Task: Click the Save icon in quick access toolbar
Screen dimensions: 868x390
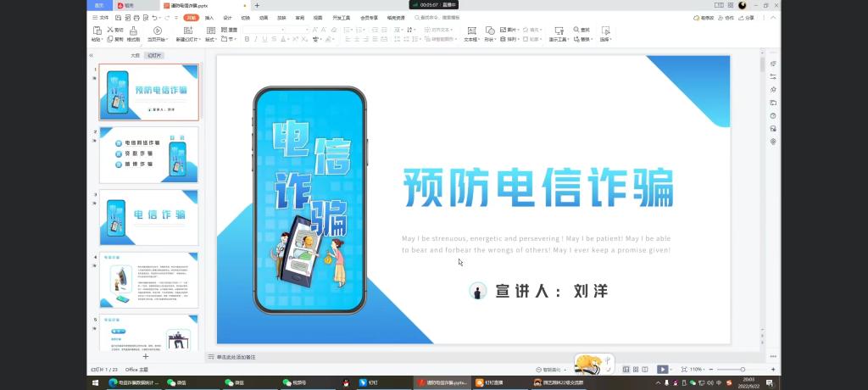Action: tap(117, 17)
